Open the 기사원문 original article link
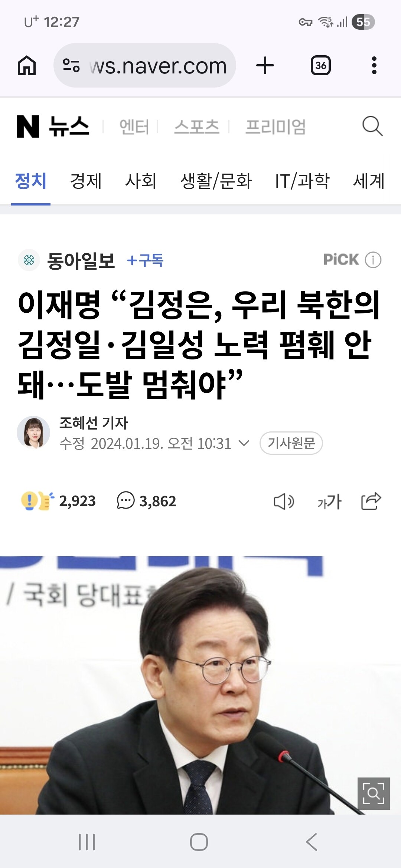401x868 pixels. pyautogui.click(x=291, y=443)
